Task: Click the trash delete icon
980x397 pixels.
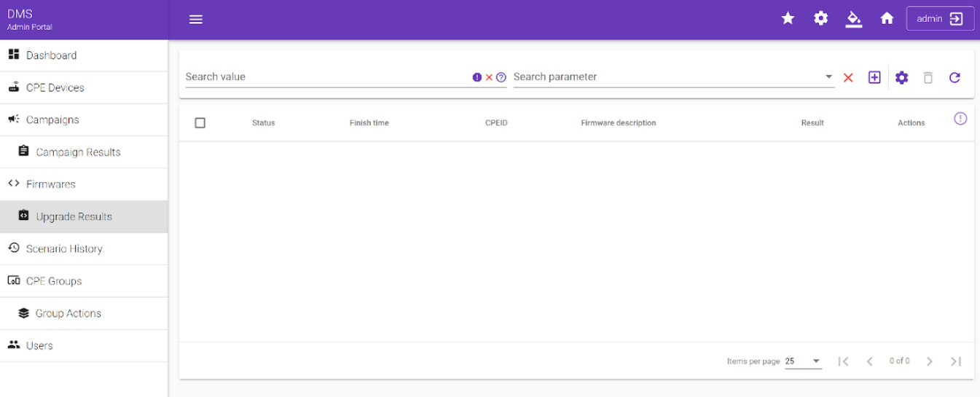Action: point(928,77)
